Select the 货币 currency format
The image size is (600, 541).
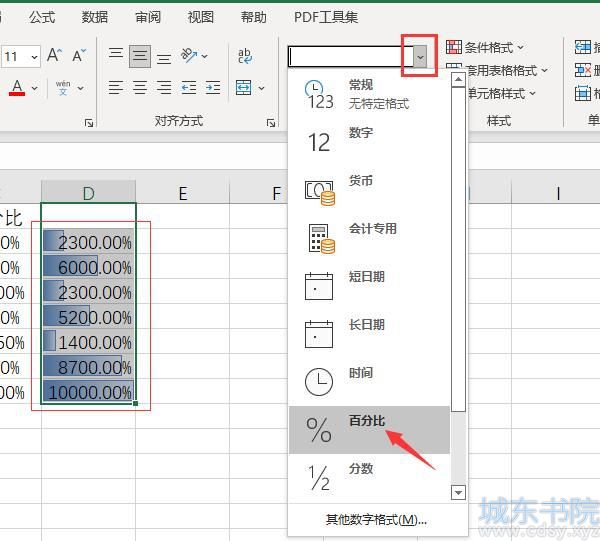tap(369, 190)
